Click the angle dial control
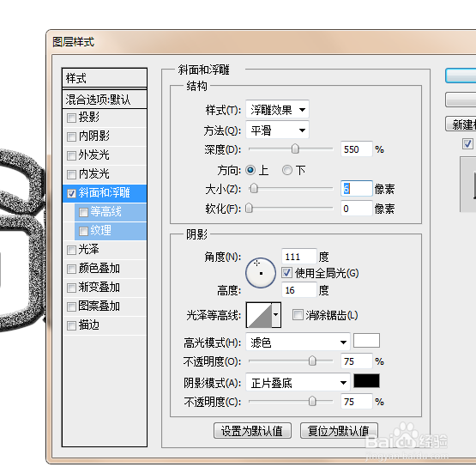This screenshot has width=476, height=473. [x=261, y=273]
